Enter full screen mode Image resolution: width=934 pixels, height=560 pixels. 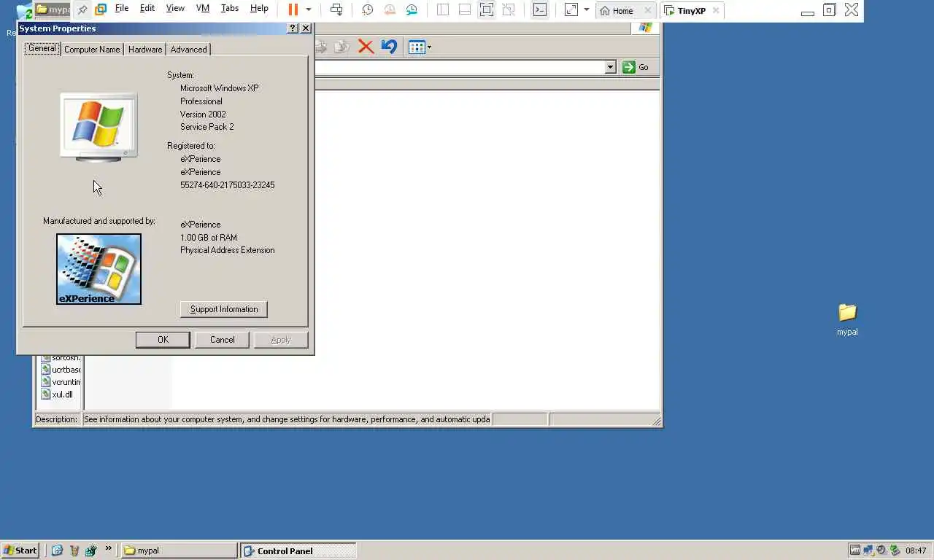[x=487, y=9]
